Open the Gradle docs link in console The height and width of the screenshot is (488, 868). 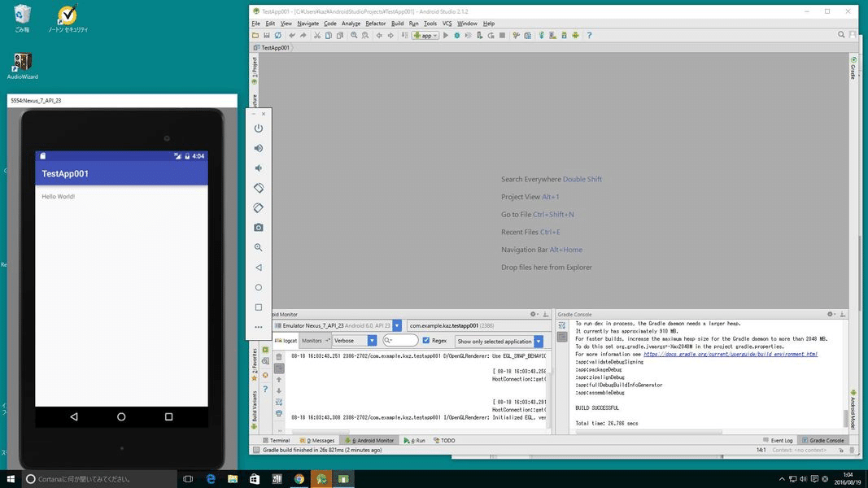pyautogui.click(x=731, y=354)
